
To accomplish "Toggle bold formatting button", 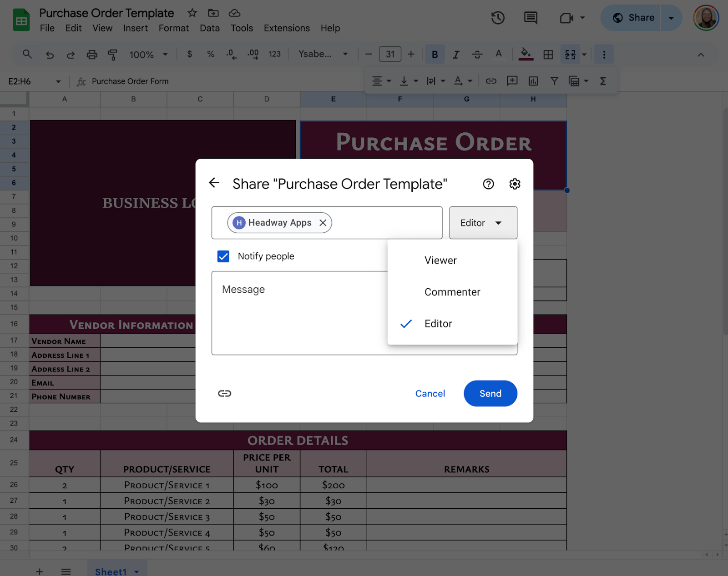I will point(435,55).
